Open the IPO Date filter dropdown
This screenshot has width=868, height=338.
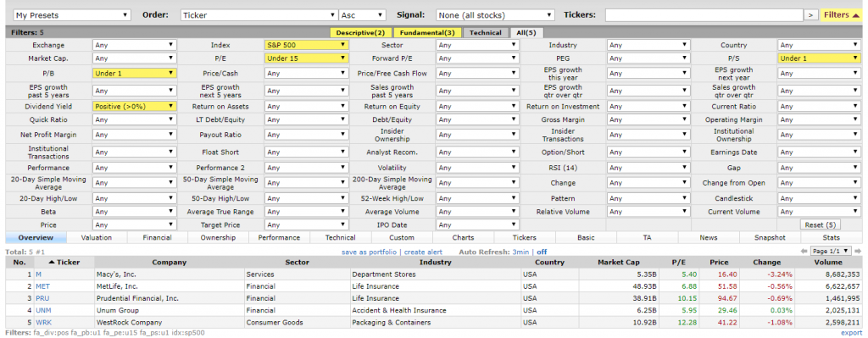click(478, 224)
